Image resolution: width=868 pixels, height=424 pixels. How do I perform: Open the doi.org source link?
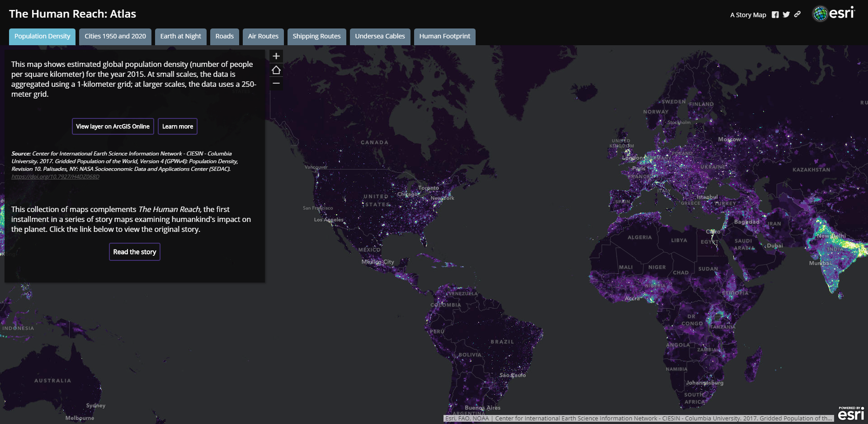(55, 177)
